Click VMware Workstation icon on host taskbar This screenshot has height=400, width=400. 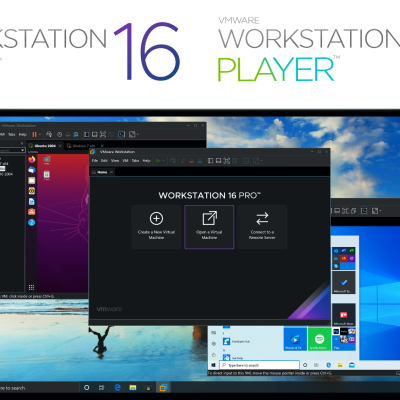pyautogui.click(x=163, y=387)
